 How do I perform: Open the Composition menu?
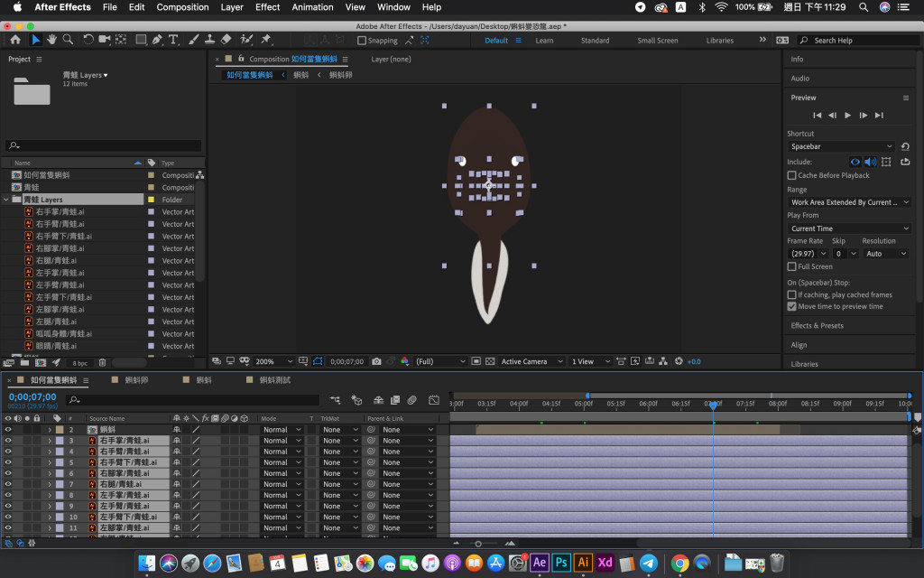click(182, 7)
